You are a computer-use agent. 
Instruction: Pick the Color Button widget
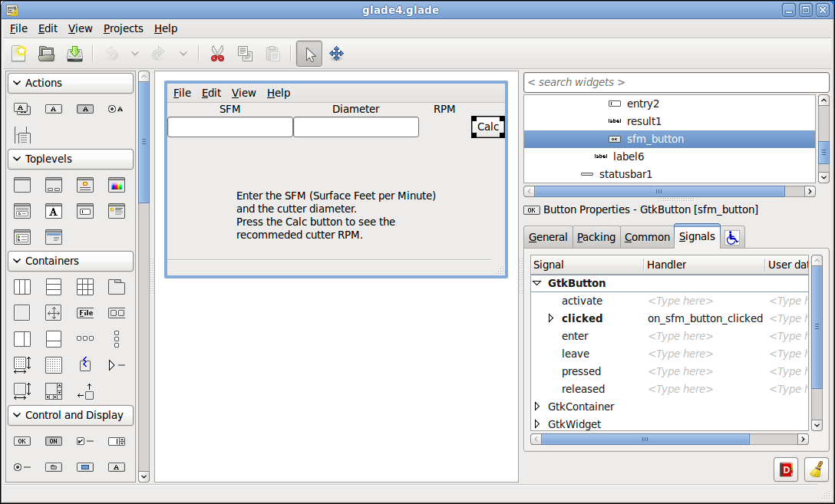click(85, 467)
